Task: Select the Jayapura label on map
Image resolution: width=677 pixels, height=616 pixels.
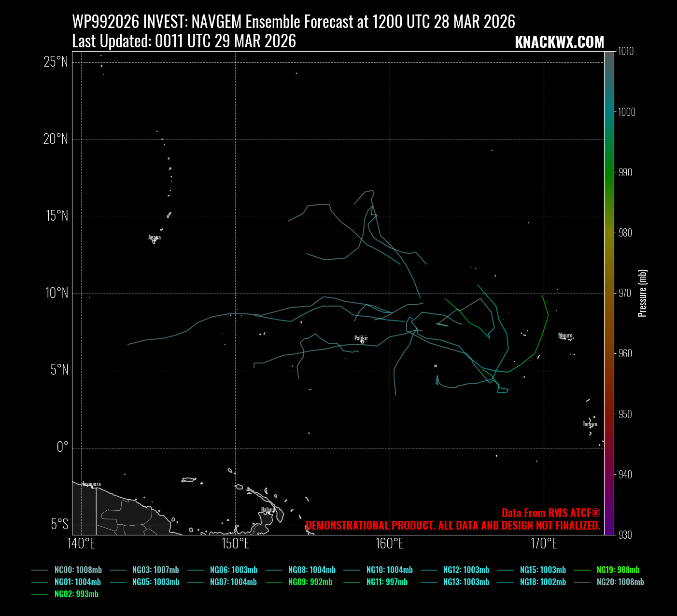Action: click(x=92, y=484)
